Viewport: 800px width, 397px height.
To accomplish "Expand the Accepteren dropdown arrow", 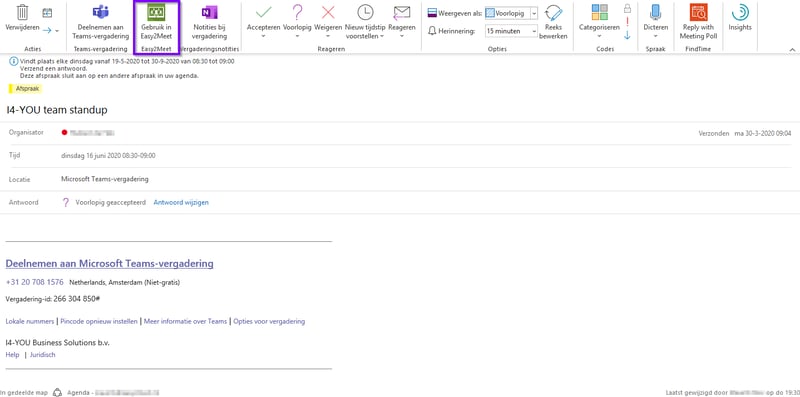I will click(x=263, y=36).
